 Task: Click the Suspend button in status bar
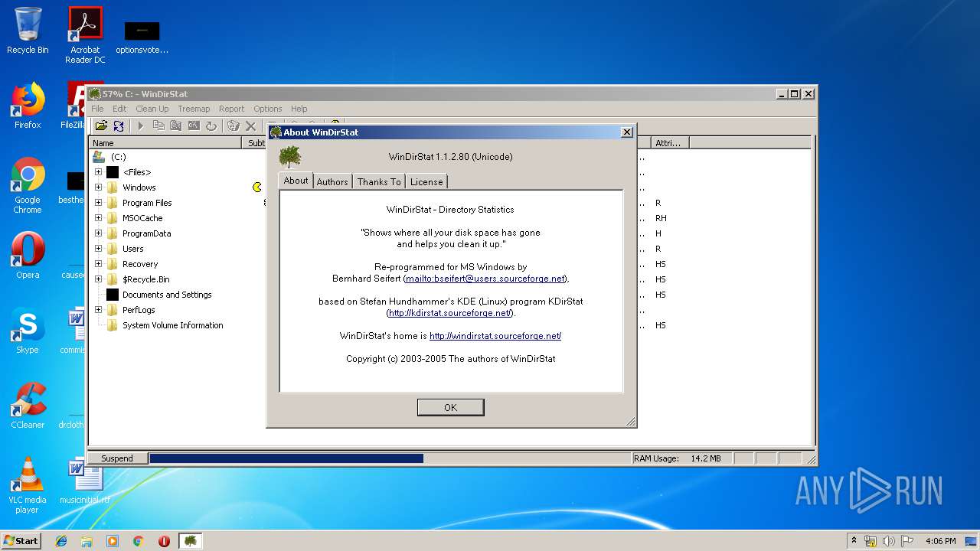117,458
